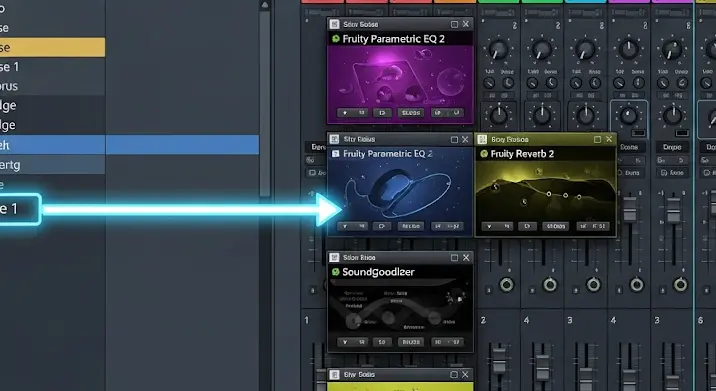Click the ring knob on the cyan-topped mixer channel
This screenshot has width=716, height=391.
click(593, 285)
